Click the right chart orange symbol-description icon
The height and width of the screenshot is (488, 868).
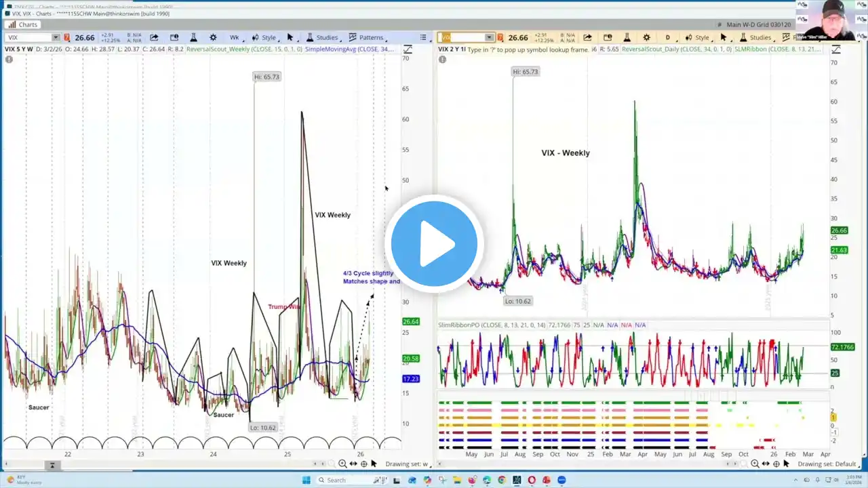500,38
